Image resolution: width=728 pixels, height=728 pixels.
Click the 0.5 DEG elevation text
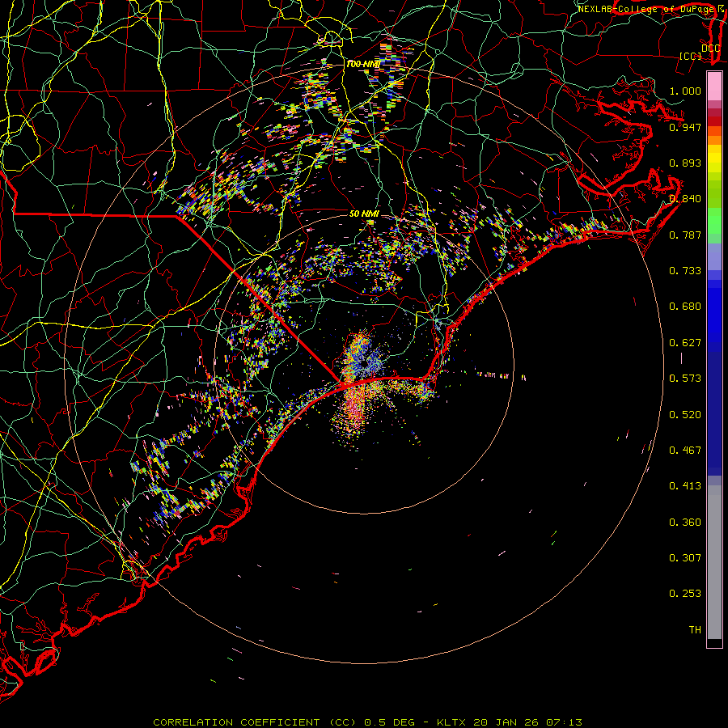388,722
